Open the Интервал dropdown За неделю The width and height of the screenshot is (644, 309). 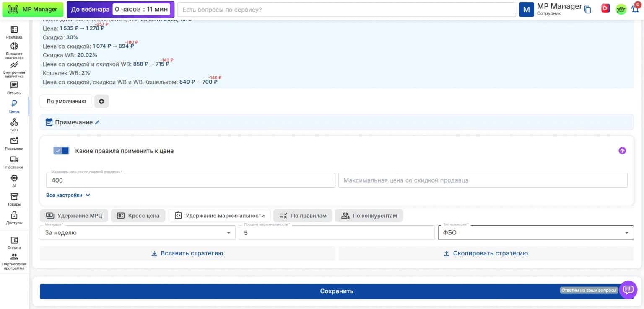(x=138, y=233)
